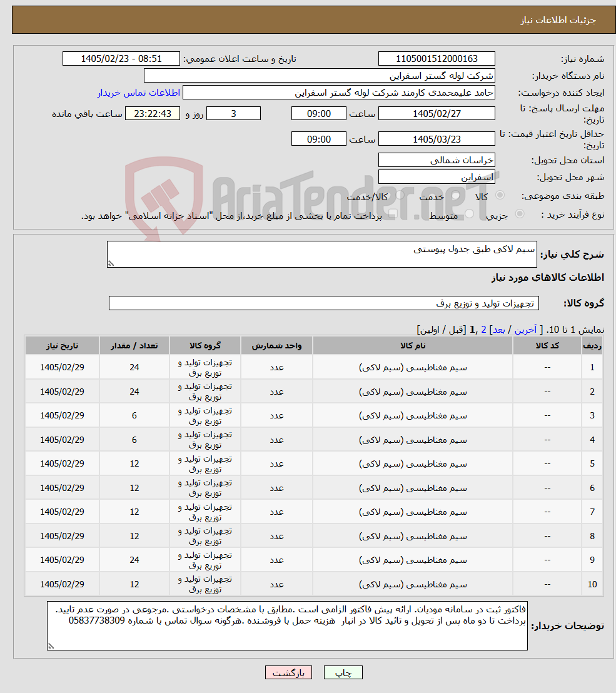Select the کالا/خدمت radio button

400,195
